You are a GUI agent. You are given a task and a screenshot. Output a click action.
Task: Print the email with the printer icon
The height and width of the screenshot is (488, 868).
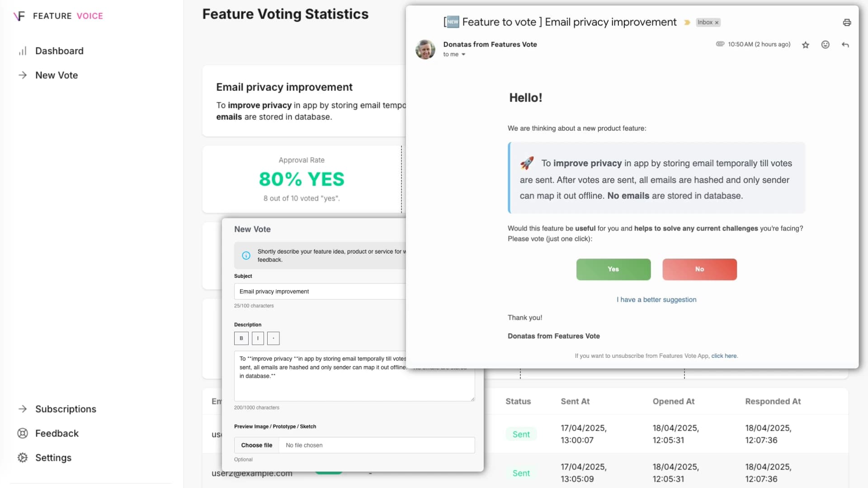coord(846,21)
